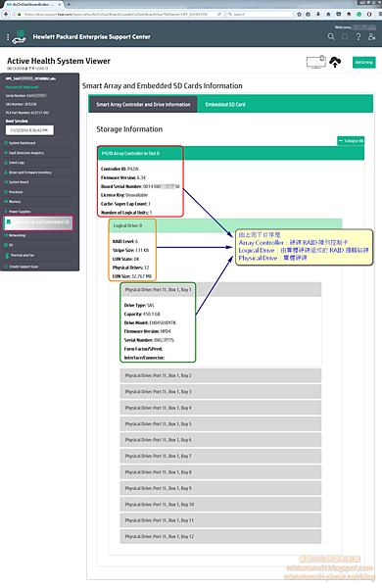The height and width of the screenshot is (588, 382).
Task: Select Smart Array and Embedded SD sidebar item
Action: click(x=38, y=222)
